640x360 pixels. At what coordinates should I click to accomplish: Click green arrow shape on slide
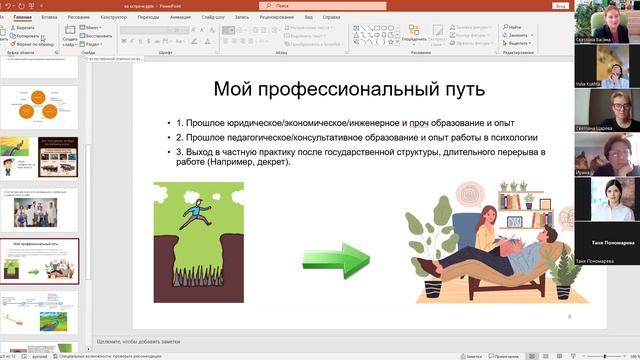pyautogui.click(x=336, y=261)
